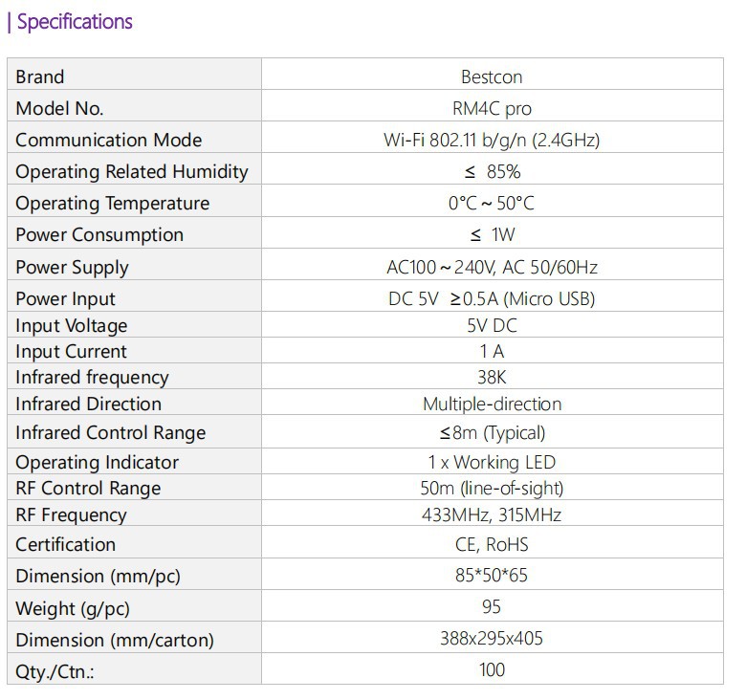Select the 0°C ~ 50°C temperature value
Viewport: 746px width, 700px height.
(x=492, y=203)
